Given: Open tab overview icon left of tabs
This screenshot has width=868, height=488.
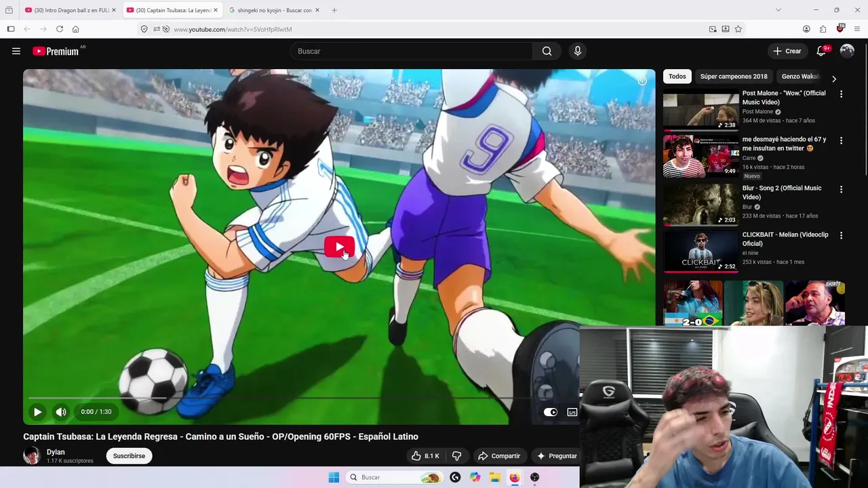Looking at the screenshot, I should pos(9,10).
